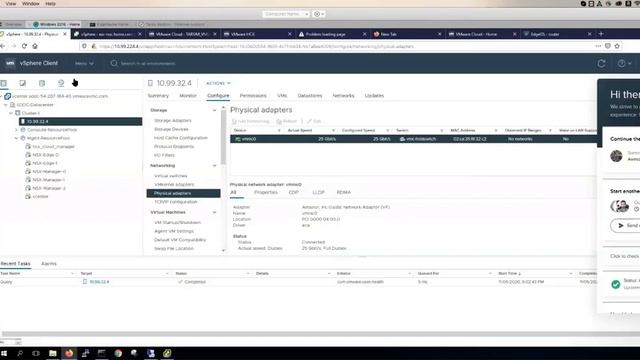The height and width of the screenshot is (360, 640).
Task: Switch to the Summary tab
Action: pyautogui.click(x=158, y=96)
